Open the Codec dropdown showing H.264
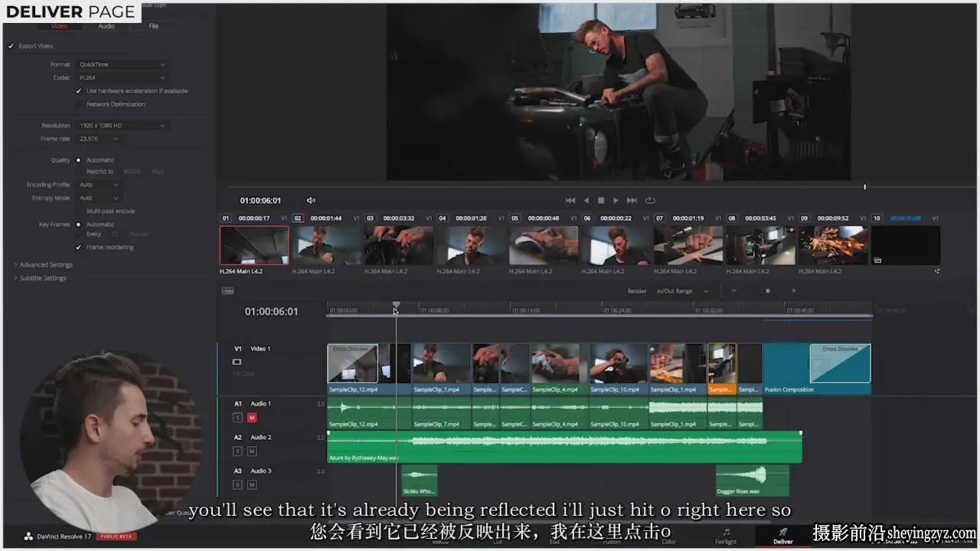Image resolution: width=980 pixels, height=551 pixels. click(x=122, y=77)
